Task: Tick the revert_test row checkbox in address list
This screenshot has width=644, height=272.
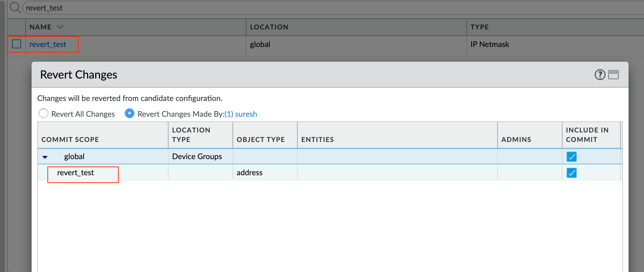Action: [17, 44]
